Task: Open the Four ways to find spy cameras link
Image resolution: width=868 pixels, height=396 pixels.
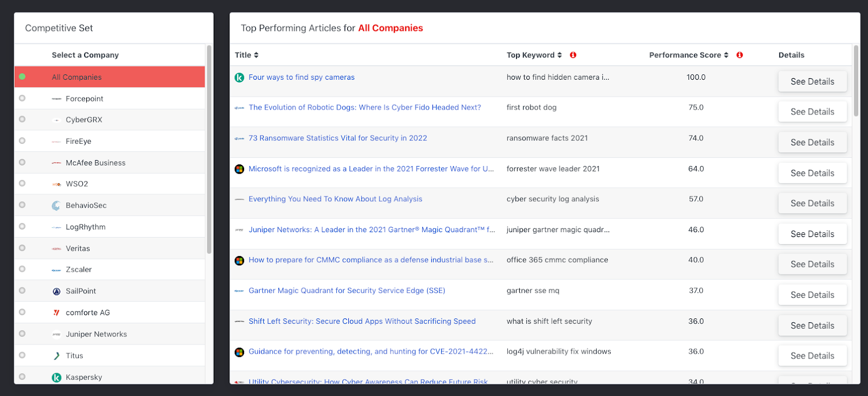Action: [x=302, y=78]
